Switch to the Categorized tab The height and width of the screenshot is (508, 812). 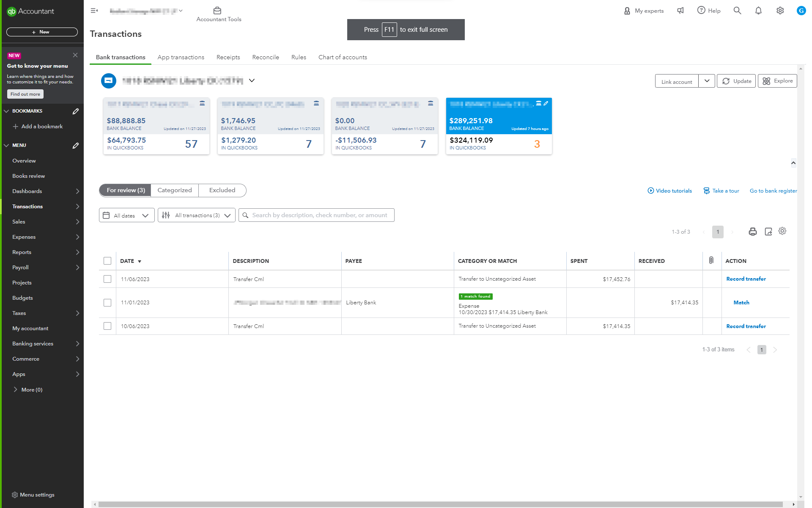(174, 190)
